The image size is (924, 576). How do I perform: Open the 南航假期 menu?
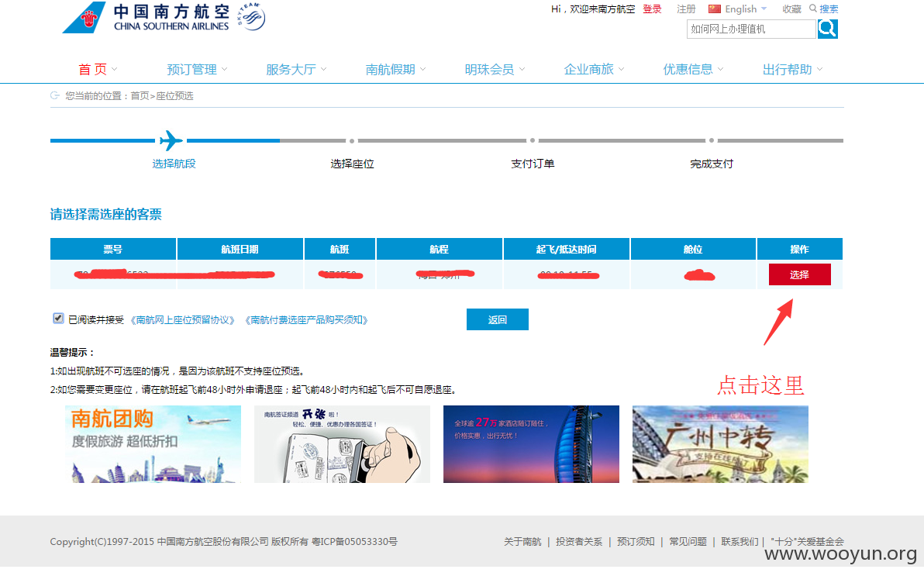[x=390, y=70]
